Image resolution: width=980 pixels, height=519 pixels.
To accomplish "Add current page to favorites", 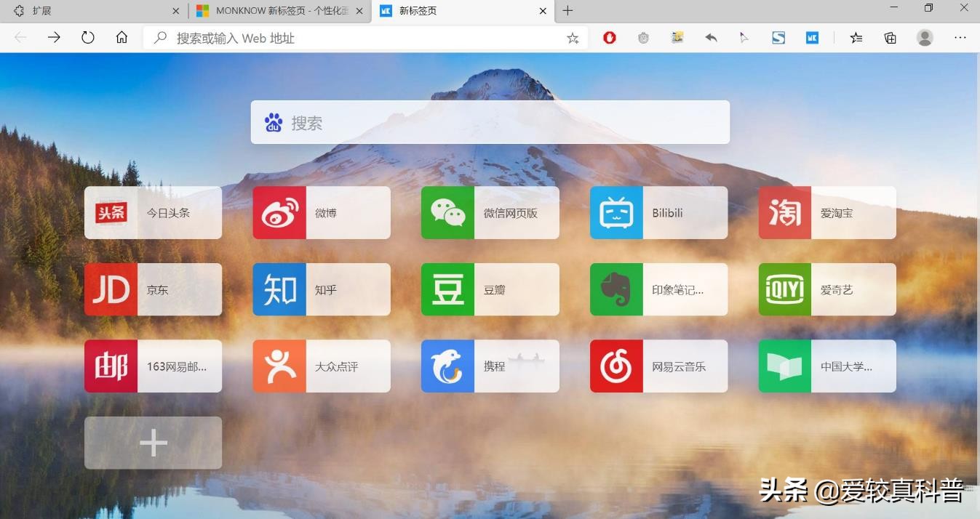I will (573, 38).
